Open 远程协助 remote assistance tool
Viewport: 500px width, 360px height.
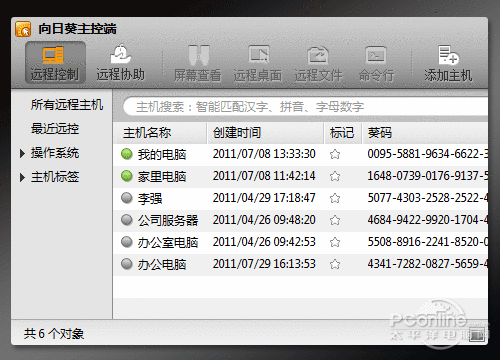point(120,63)
